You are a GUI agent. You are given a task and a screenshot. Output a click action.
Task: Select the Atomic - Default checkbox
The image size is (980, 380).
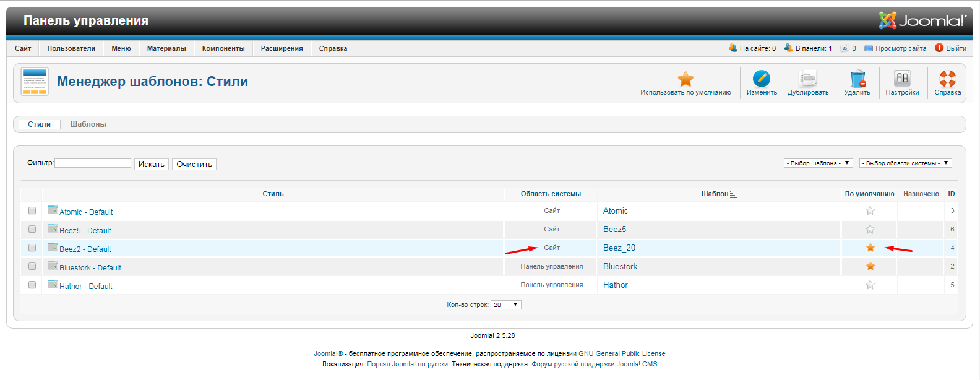[32, 211]
